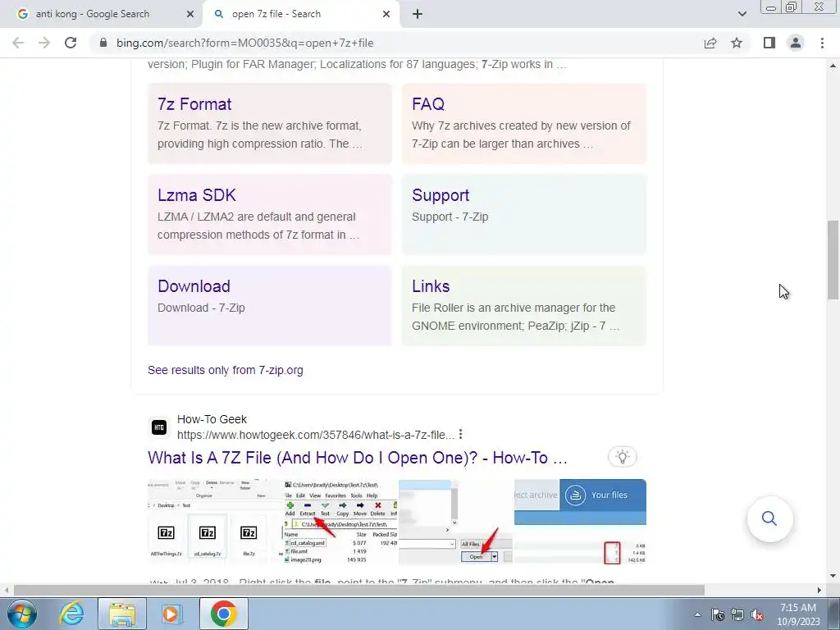Open the 'FAQ' link
This screenshot has height=630, width=840.
click(x=428, y=104)
